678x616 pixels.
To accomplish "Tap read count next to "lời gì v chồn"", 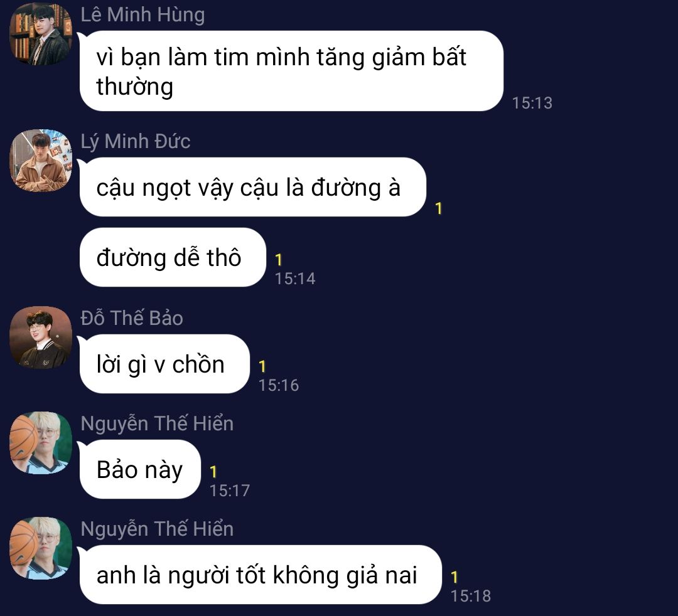I will 262,366.
